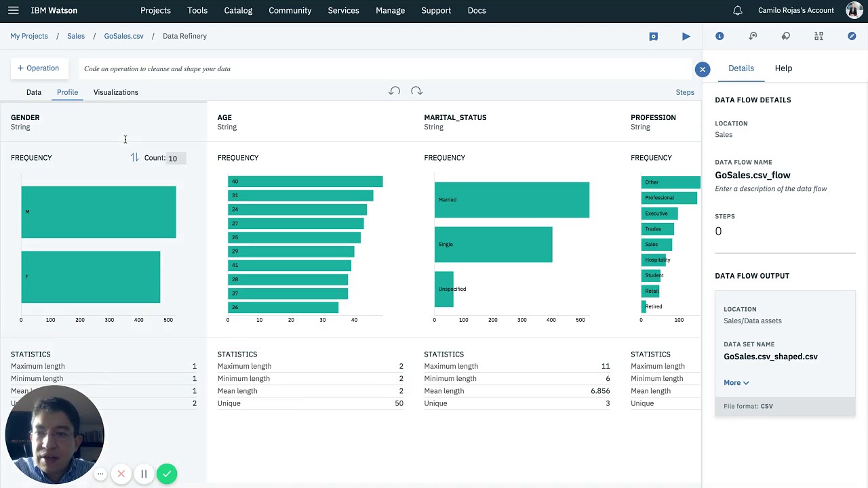Edit the GoSales.csv_flow data flow name

(x=753, y=175)
